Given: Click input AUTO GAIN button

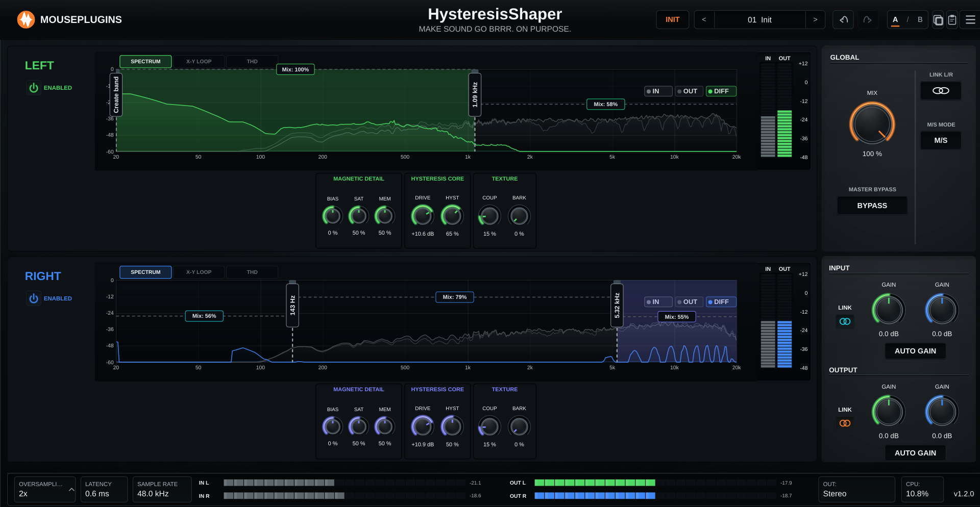Looking at the screenshot, I should point(915,351).
